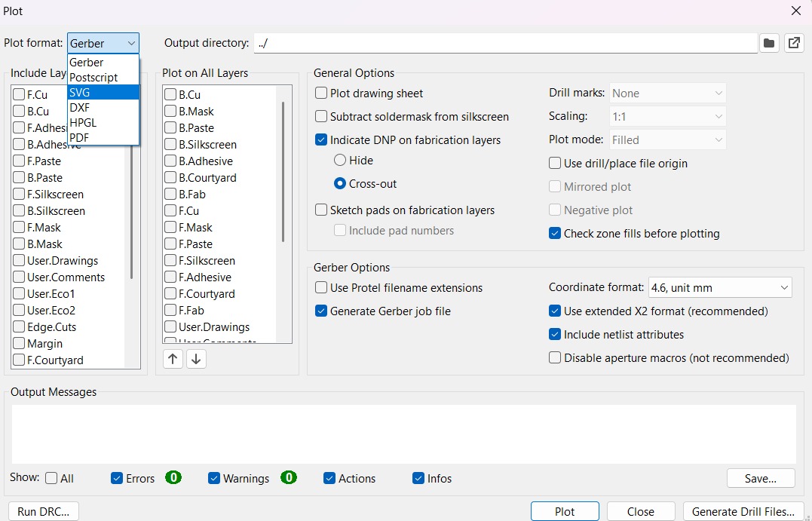812x521 pixels.
Task: Check F.Mask in Include Layers list
Action: pyautogui.click(x=19, y=228)
